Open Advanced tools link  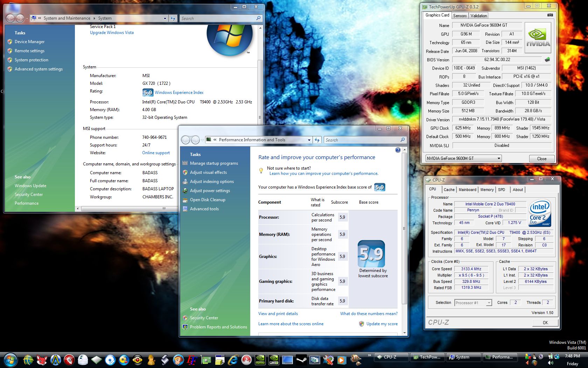coord(204,209)
